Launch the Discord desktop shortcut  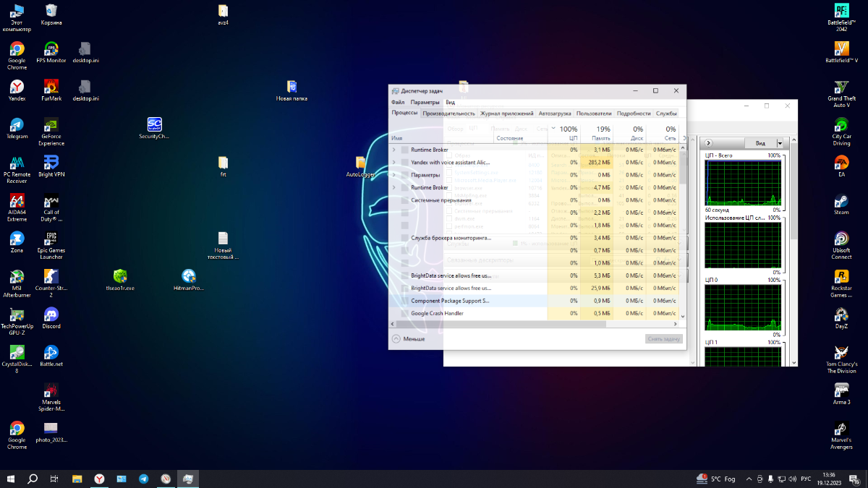(51, 315)
